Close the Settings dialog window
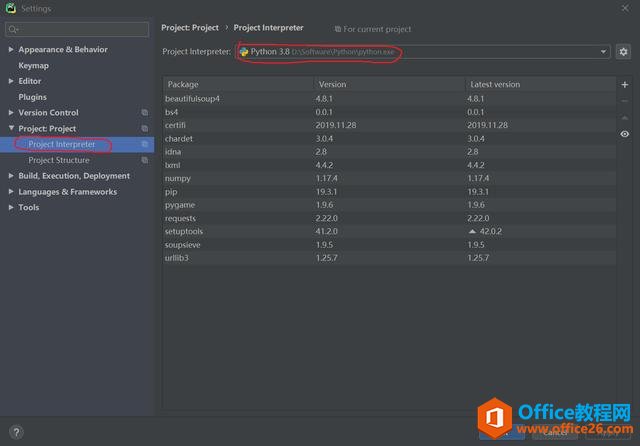 [x=625, y=8]
